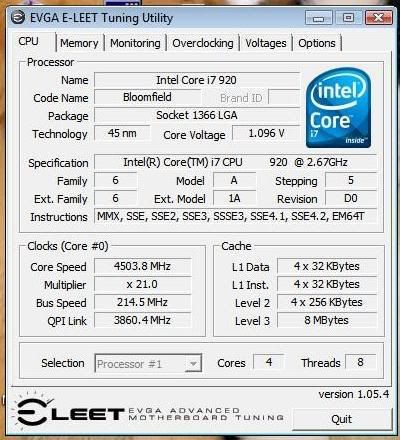Click the EVGA logo icon in title bar
Image resolution: width=400 pixels, height=440 pixels.
click(x=17, y=17)
